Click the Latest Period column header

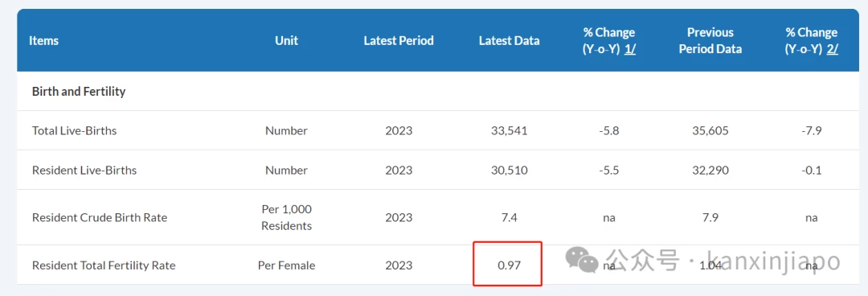(399, 40)
